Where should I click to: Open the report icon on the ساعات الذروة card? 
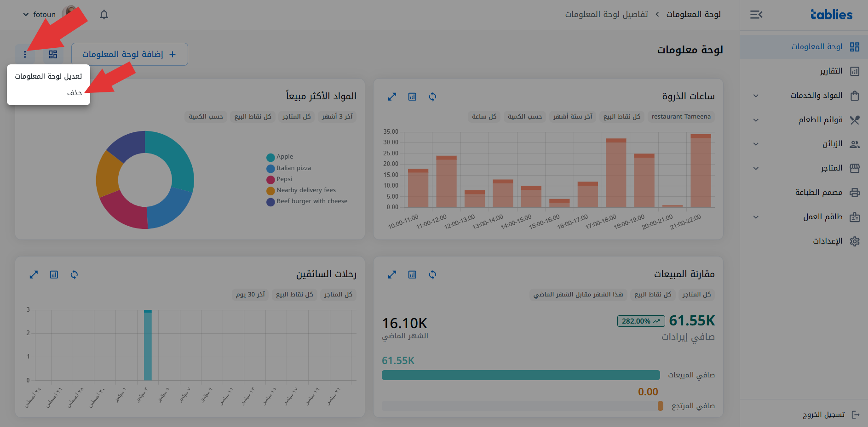coord(412,97)
